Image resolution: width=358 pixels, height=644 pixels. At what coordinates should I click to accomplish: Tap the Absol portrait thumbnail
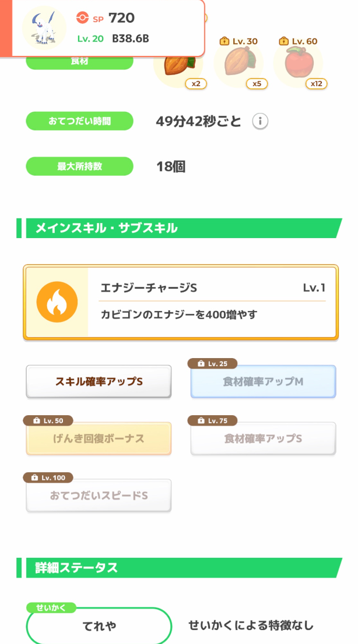[x=44, y=27]
